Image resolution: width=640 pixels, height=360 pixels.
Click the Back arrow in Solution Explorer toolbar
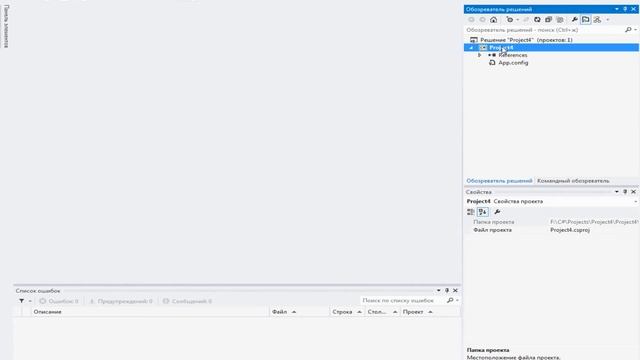471,20
